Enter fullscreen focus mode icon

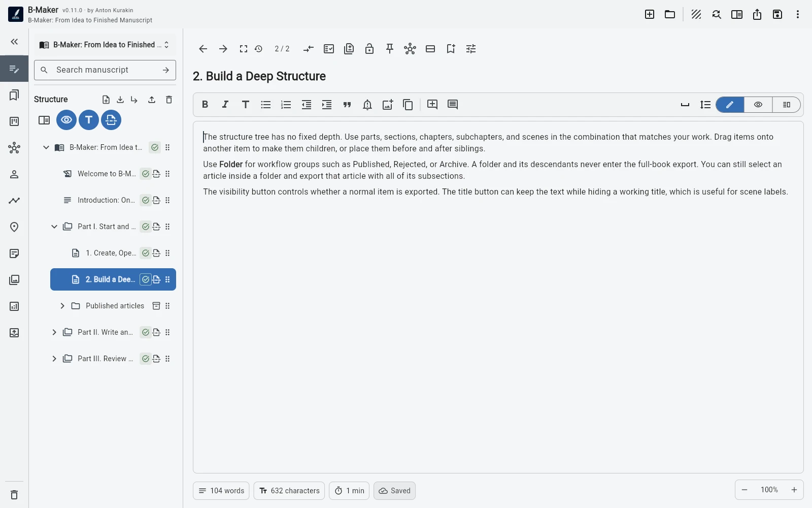pos(244,49)
